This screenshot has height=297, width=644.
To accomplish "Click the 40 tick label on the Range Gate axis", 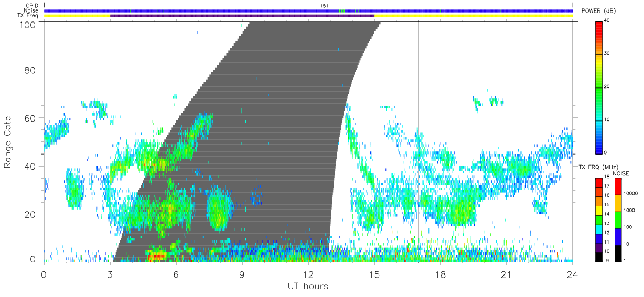I will 30,166.
